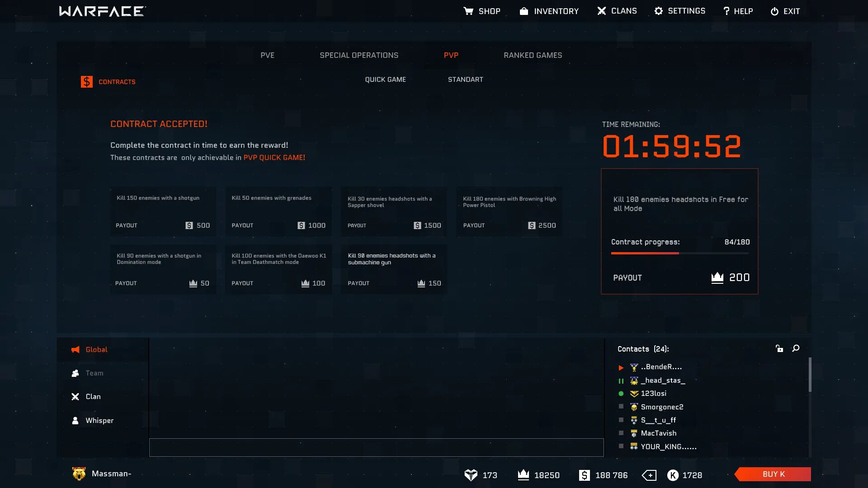Open the Settings gear
The height and width of the screenshot is (488, 868).
tap(659, 11)
